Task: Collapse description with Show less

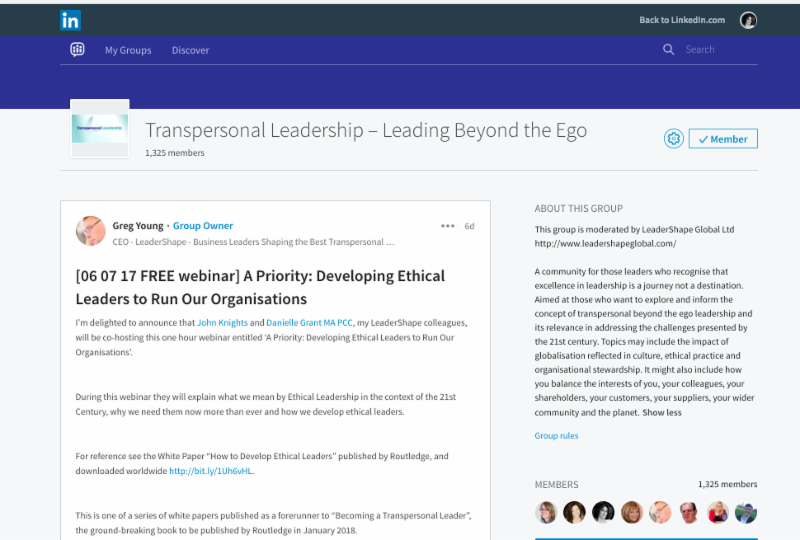Action: [x=662, y=412]
